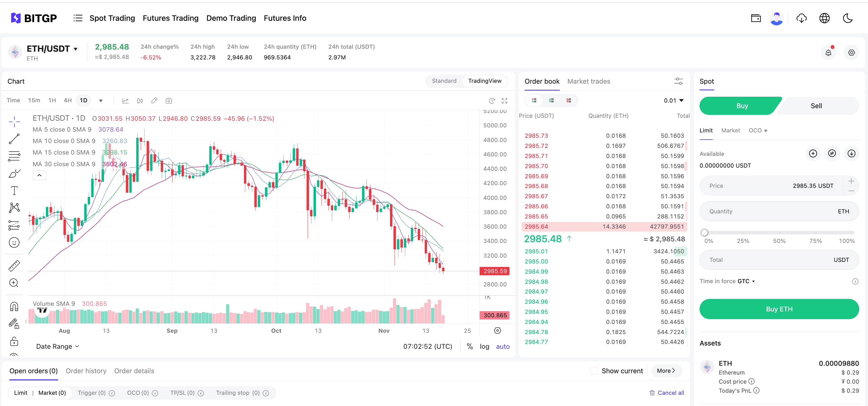This screenshot has height=406, width=868.
Task: Select the trend line drawing tool
Action: 14,139
